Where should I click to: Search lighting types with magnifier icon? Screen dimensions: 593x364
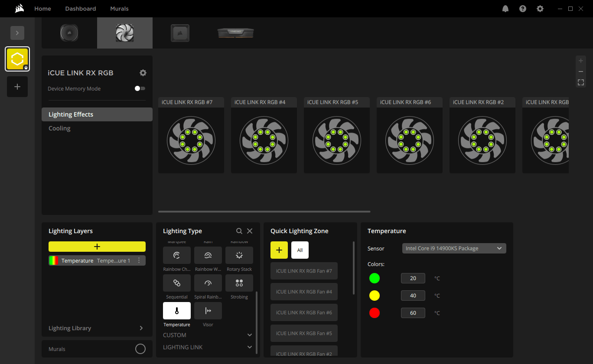239,231
